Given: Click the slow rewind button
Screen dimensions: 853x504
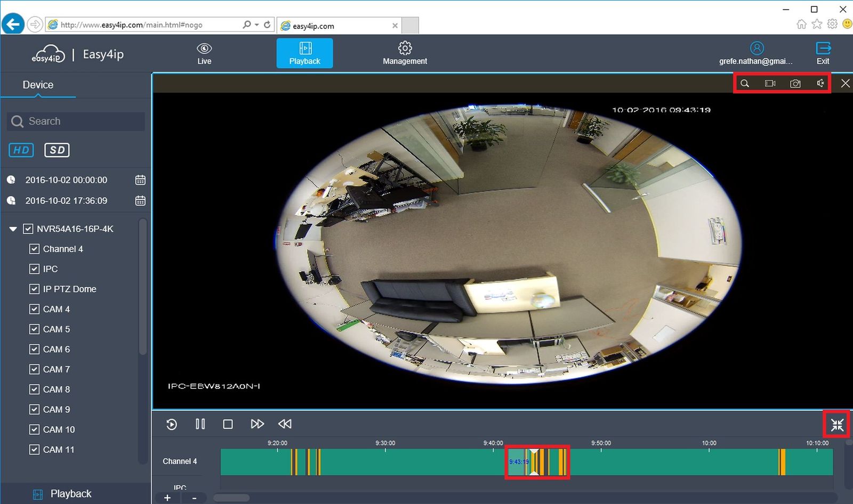Looking at the screenshot, I should click(285, 424).
